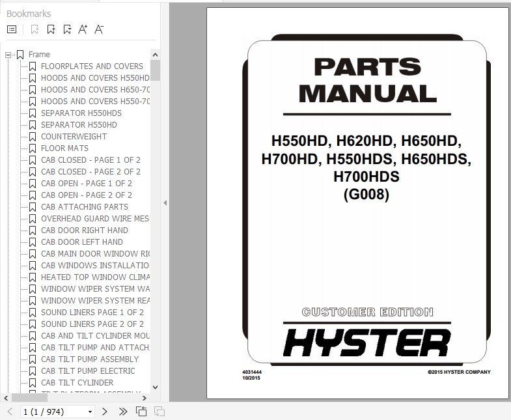Image resolution: width=511 pixels, height=420 pixels.
Task: Open CAB DOOR RIGHT HAND bookmark
Action: tap(85, 231)
